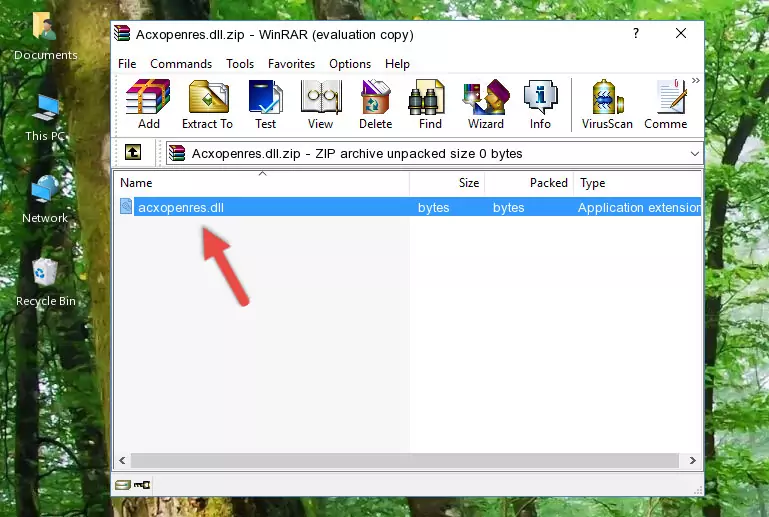Open the address bar dropdown arrow
This screenshot has width=769, height=517.
(694, 154)
